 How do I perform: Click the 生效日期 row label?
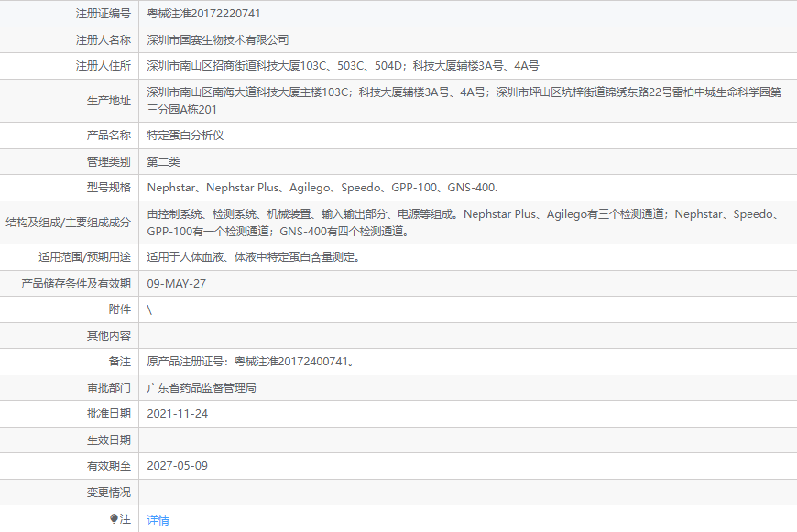[x=108, y=440]
